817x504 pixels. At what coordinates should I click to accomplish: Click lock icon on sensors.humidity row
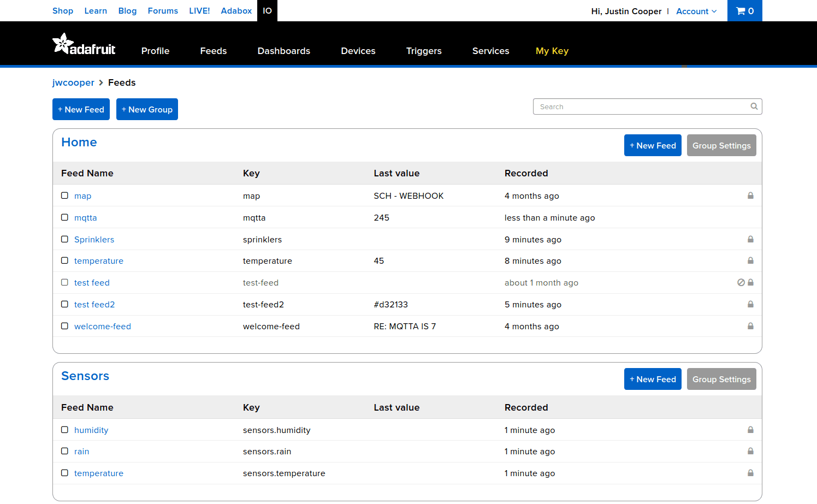click(750, 430)
